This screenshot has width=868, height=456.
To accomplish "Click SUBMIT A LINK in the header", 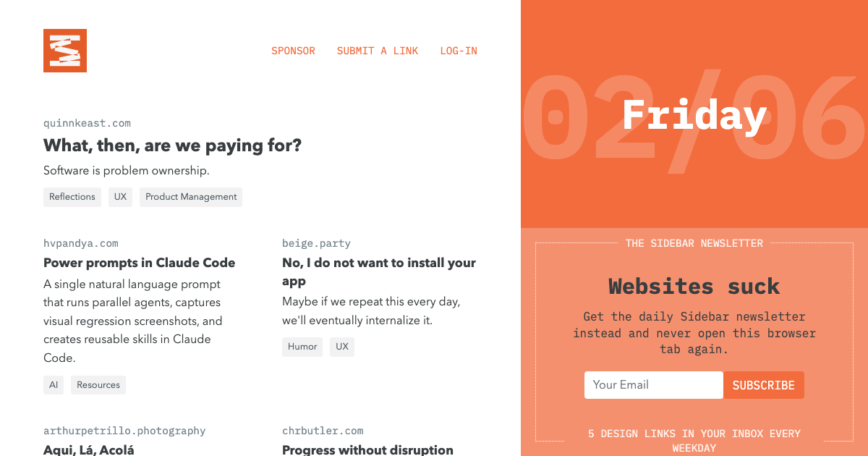I will coord(378,51).
